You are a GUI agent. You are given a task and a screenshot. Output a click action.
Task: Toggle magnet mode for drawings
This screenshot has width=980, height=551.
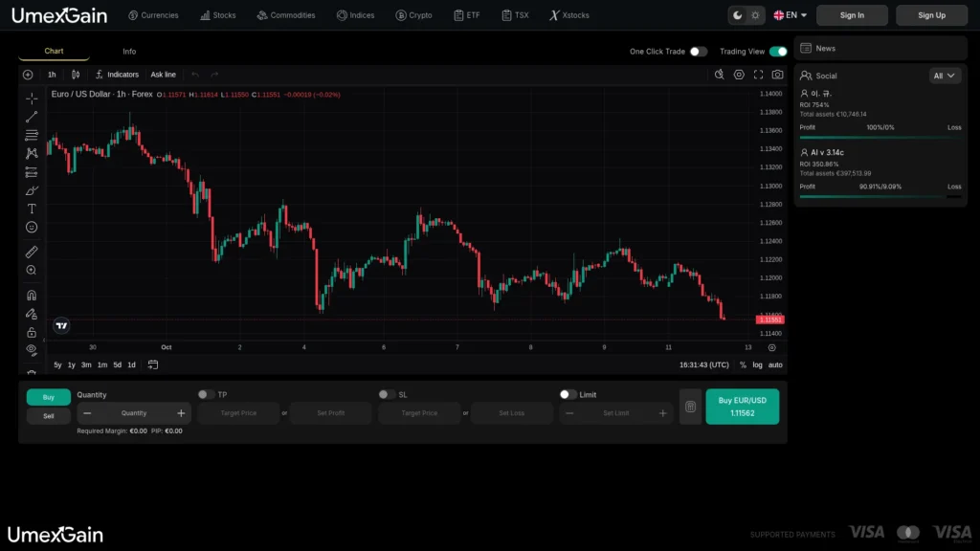point(32,295)
